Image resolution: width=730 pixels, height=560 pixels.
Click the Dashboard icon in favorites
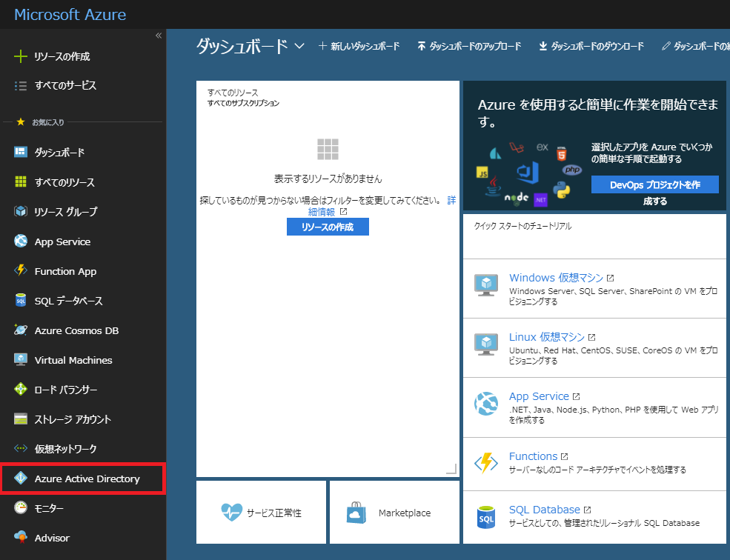point(21,152)
